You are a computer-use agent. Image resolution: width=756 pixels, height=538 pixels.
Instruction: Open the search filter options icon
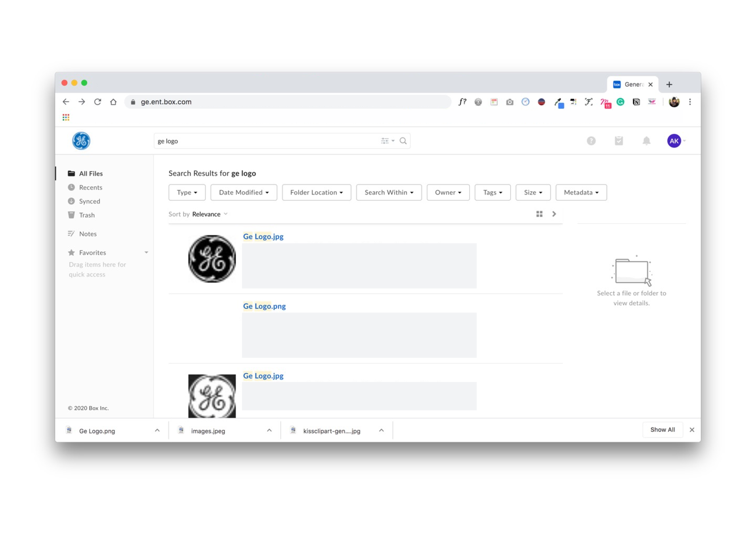click(x=387, y=141)
